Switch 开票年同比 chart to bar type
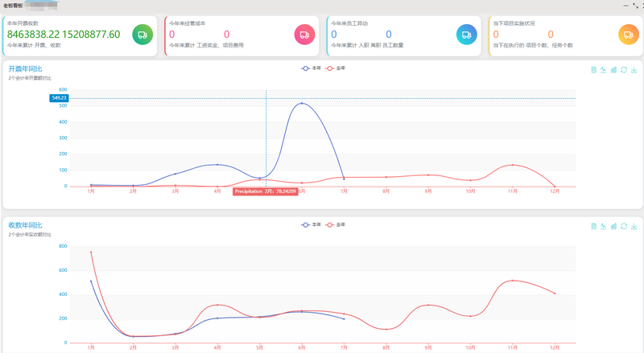Image resolution: width=644 pixels, height=353 pixels. pos(613,70)
